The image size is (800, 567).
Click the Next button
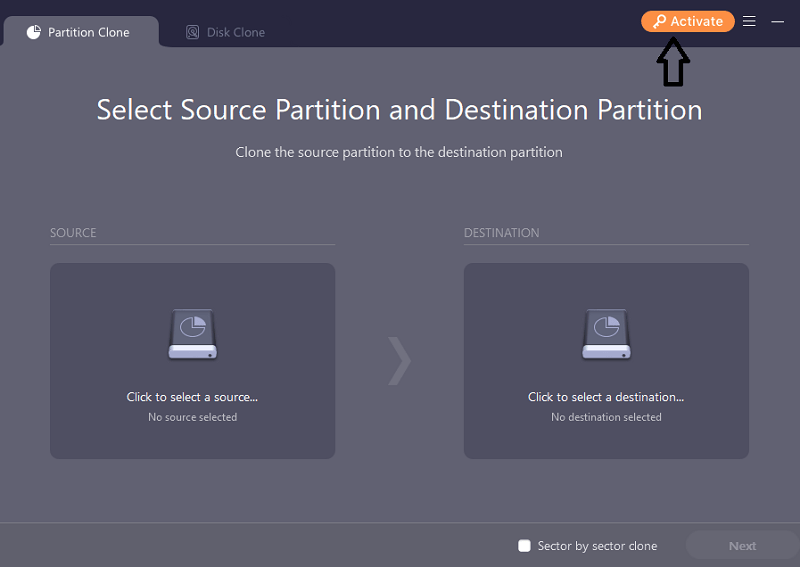click(x=742, y=546)
